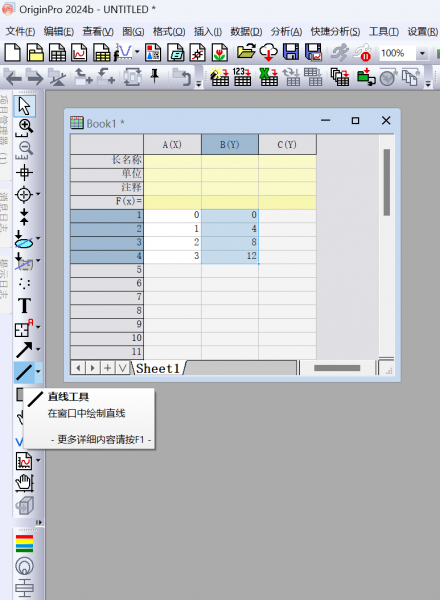This screenshot has height=600, width=440.
Task: Open the 编辑(E) menu
Action: pyautogui.click(x=59, y=31)
